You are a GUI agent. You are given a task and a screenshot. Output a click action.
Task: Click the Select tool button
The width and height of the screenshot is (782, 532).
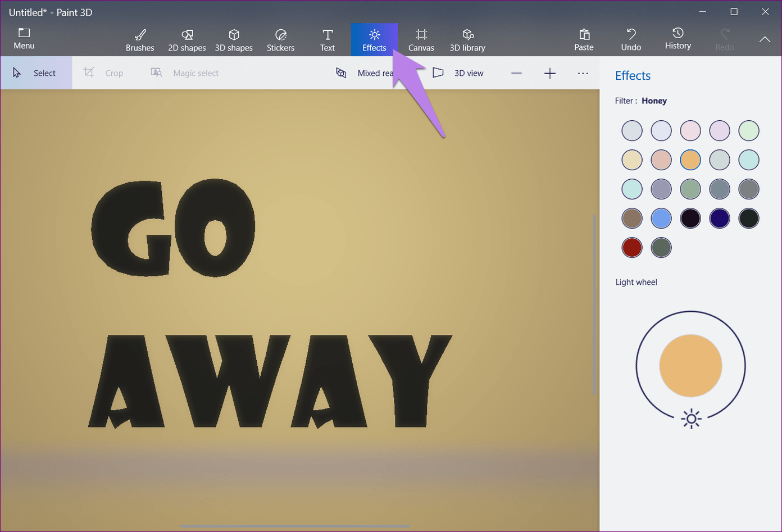(x=36, y=73)
